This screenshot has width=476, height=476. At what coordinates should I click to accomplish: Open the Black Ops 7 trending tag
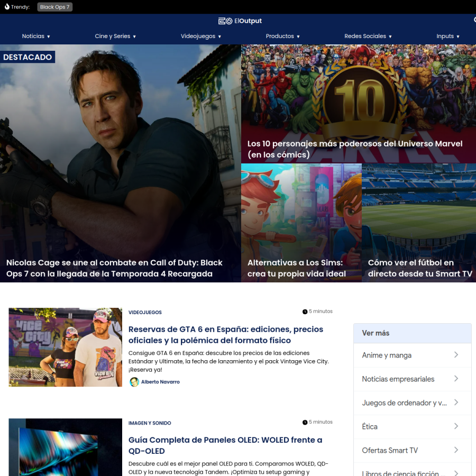pyautogui.click(x=54, y=7)
